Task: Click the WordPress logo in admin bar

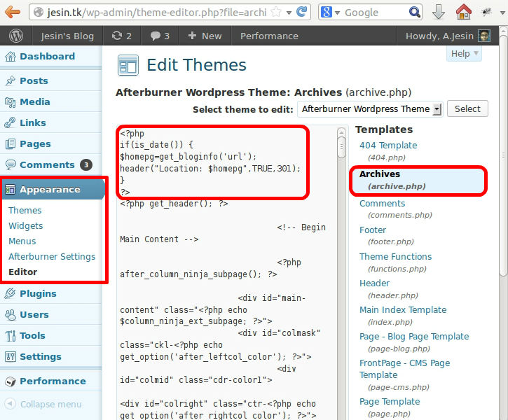Action: 16,36
